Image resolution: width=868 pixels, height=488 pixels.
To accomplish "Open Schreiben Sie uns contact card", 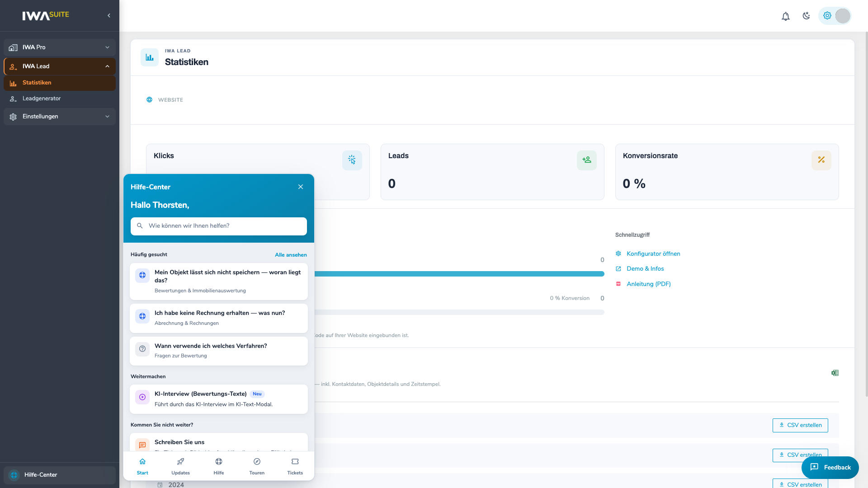I will [x=219, y=442].
